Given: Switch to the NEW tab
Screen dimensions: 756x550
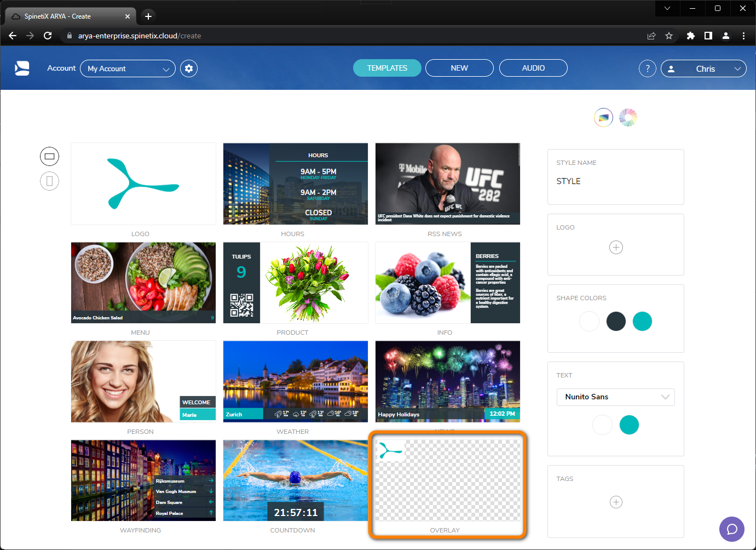Looking at the screenshot, I should [459, 67].
